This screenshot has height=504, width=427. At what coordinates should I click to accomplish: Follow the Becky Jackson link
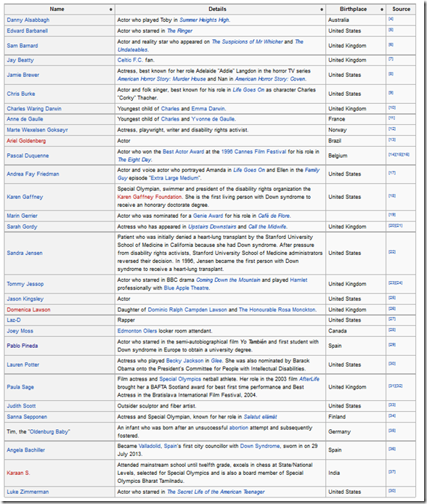(x=184, y=361)
